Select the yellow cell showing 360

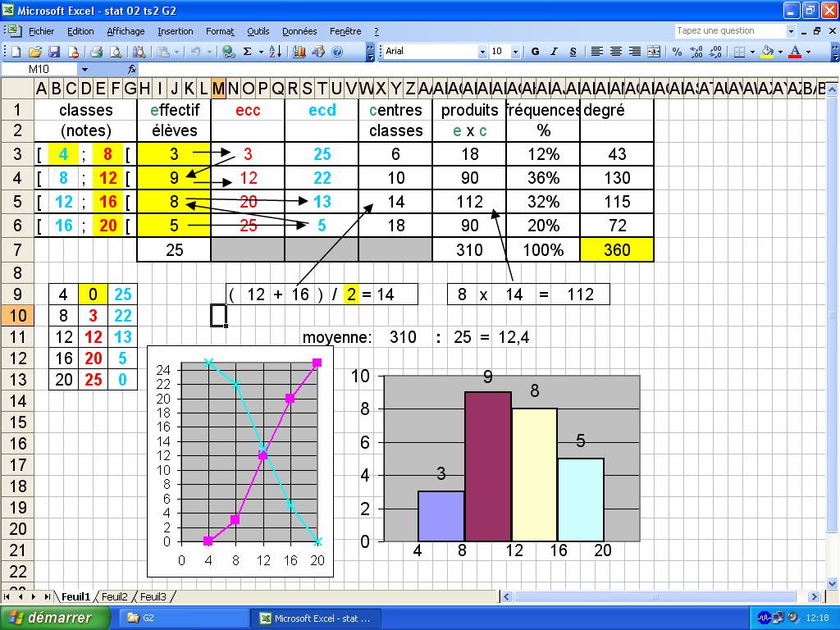(x=617, y=249)
